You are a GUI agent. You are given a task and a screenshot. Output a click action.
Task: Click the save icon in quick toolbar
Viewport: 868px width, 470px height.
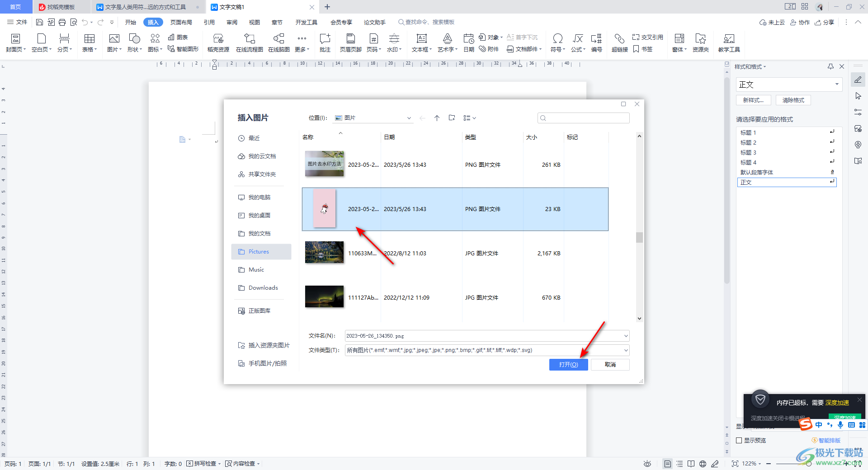tap(39, 22)
